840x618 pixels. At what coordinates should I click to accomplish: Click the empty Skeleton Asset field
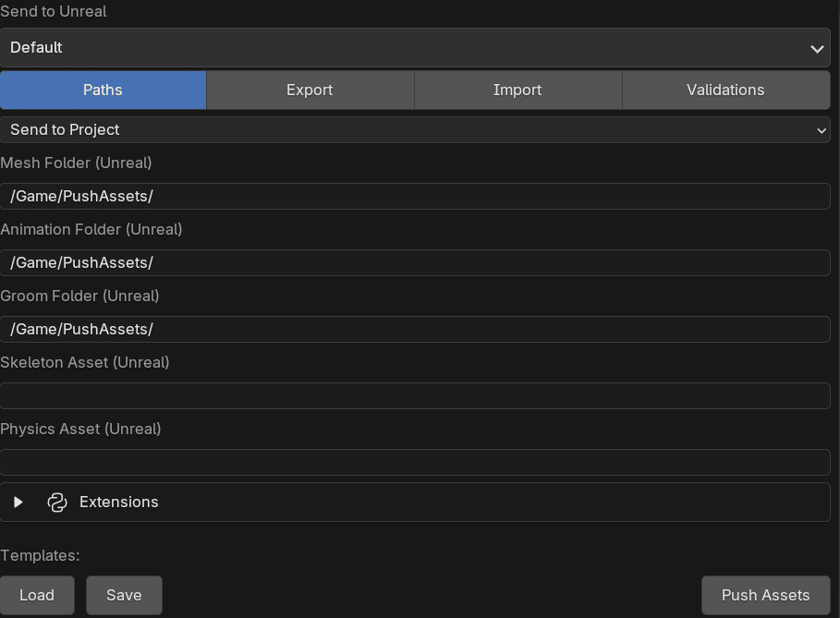415,396
